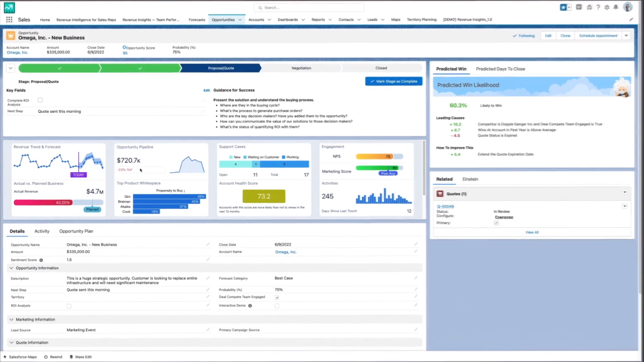Screen dimensions: 644x362
Task: Click the Quotes related list icon
Action: 440,194
